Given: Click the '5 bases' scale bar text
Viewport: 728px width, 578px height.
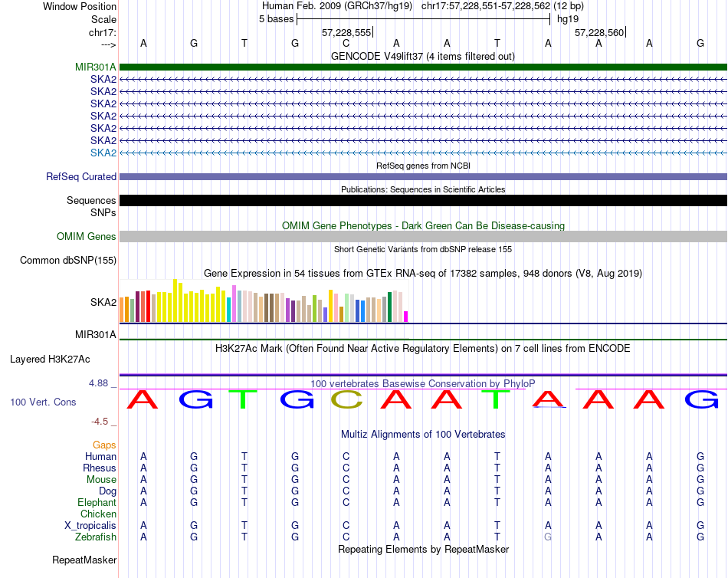Looking at the screenshot, I should (x=276, y=19).
